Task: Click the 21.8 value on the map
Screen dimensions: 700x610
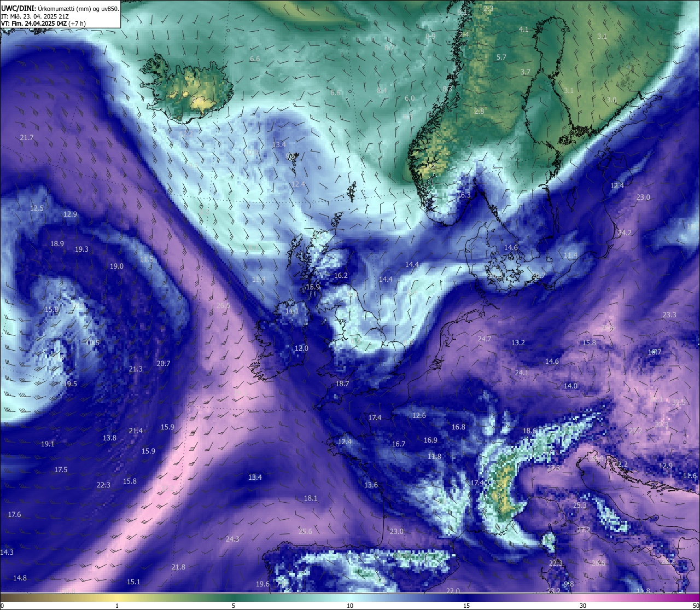Action: [178, 567]
